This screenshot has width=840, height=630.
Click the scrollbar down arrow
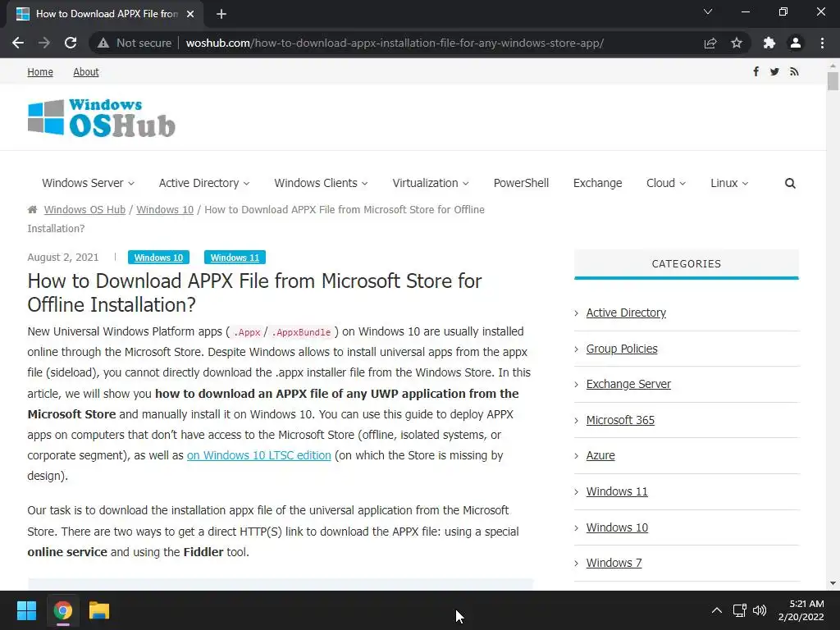click(833, 583)
